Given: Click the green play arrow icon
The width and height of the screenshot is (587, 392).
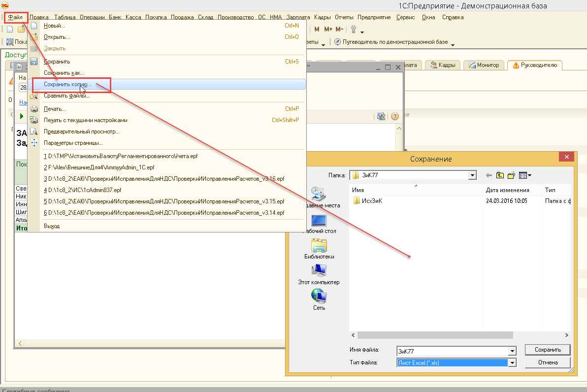Looking at the screenshot, I should (21, 116).
